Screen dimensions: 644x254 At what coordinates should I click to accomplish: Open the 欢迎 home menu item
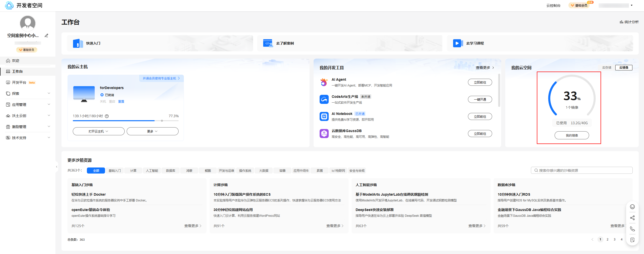(x=28, y=61)
